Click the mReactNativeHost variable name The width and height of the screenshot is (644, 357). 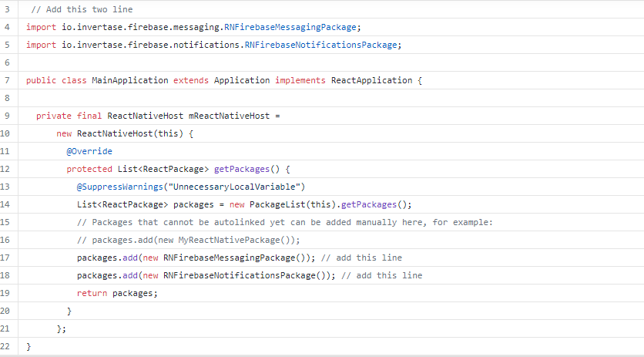[230, 116]
